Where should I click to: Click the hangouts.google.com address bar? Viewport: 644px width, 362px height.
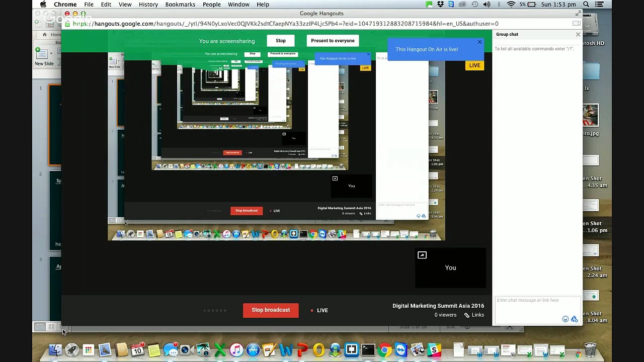point(321,24)
